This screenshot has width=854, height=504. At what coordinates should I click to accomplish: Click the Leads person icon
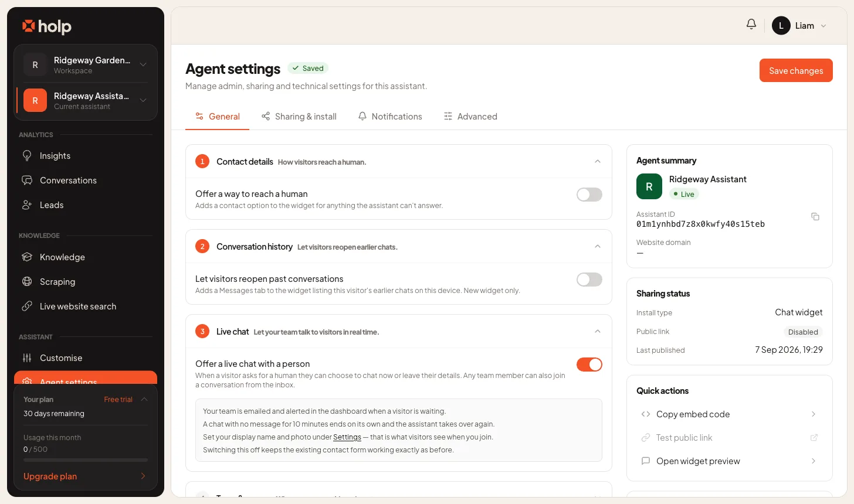point(27,205)
